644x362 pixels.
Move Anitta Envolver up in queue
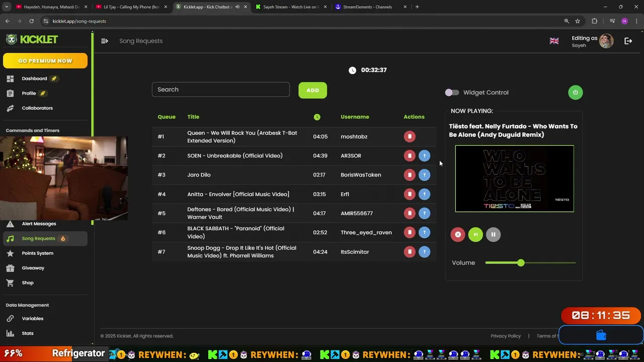[x=424, y=194]
